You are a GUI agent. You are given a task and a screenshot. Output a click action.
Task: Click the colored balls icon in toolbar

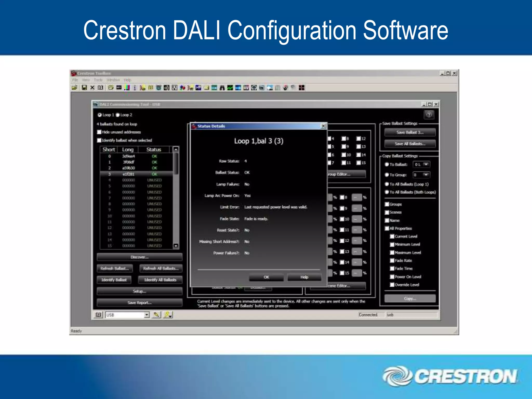click(x=182, y=88)
